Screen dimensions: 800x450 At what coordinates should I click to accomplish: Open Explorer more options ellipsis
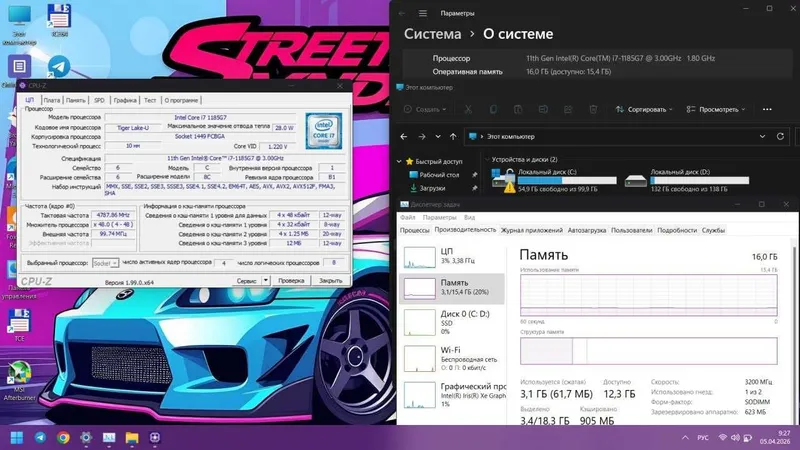(x=767, y=109)
